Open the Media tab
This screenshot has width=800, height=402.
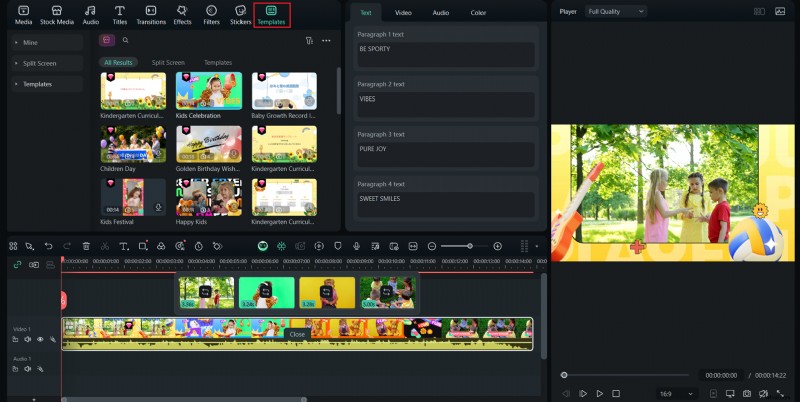[x=23, y=15]
